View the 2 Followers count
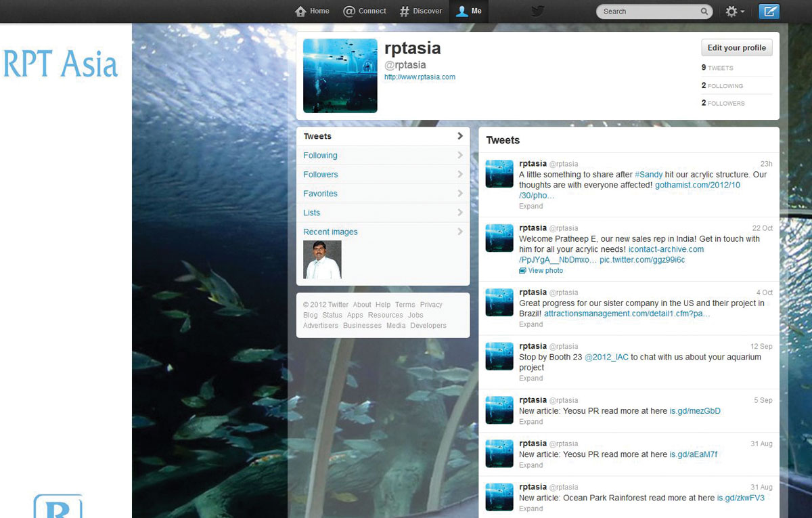The image size is (812, 518). click(723, 103)
